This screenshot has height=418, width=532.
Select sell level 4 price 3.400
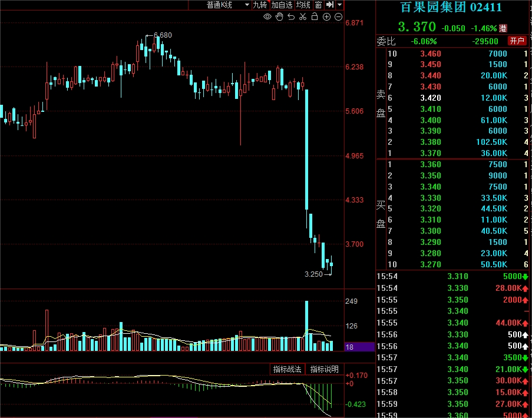pyautogui.click(x=431, y=120)
